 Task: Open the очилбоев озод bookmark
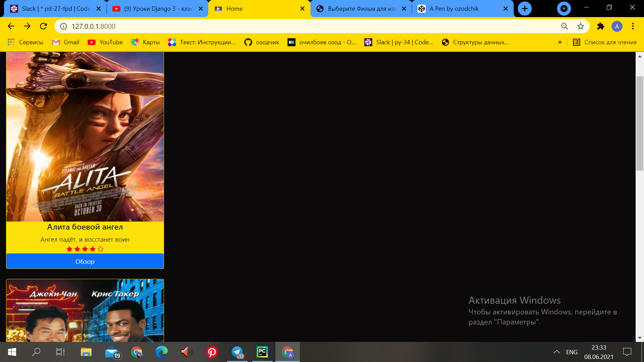[x=322, y=42]
